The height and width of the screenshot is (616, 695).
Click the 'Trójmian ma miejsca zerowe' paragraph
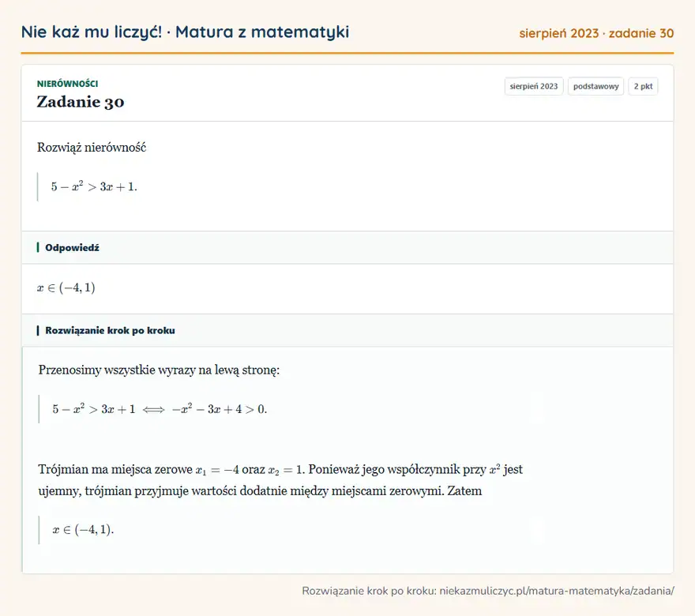pos(280,480)
